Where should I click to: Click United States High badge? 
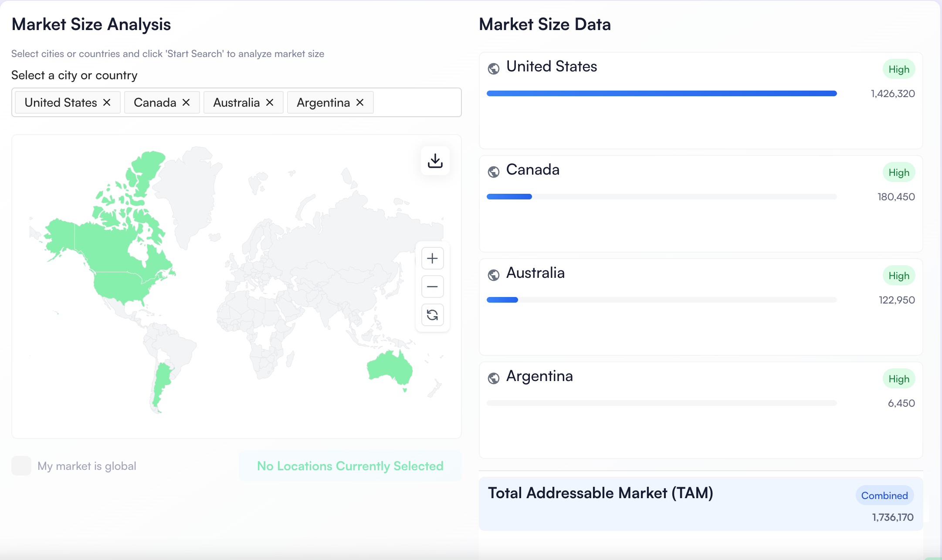click(x=898, y=69)
